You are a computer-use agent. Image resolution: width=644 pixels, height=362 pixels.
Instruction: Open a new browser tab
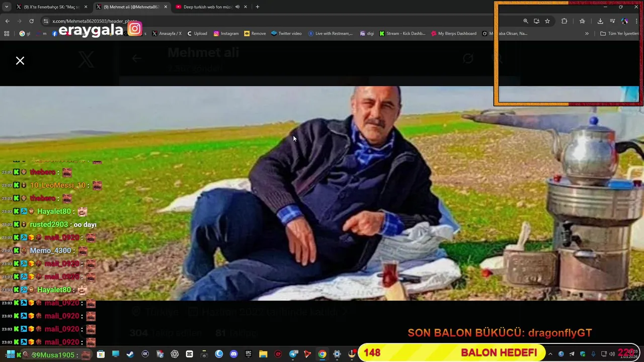click(x=258, y=7)
